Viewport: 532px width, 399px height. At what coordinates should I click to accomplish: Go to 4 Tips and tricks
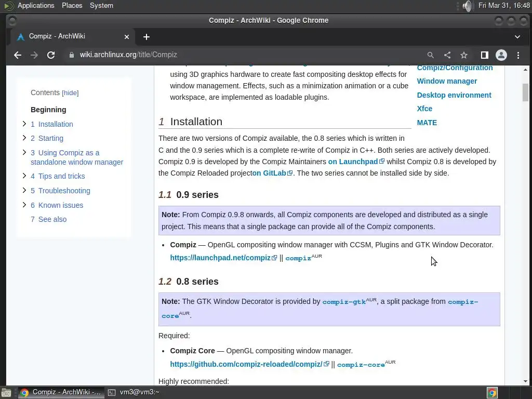coord(58,176)
